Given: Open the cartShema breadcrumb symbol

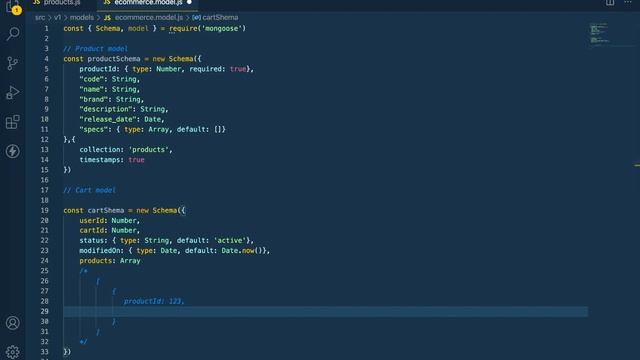Looking at the screenshot, I should point(215,18).
